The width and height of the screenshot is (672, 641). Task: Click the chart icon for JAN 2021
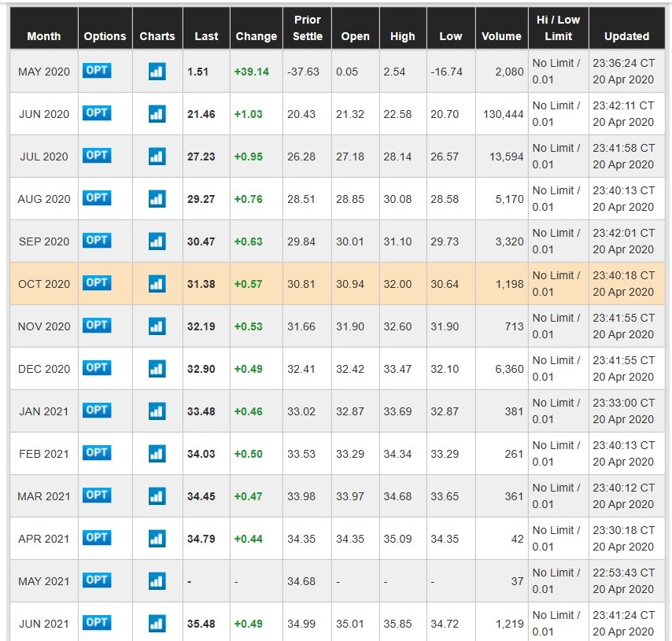click(x=157, y=411)
